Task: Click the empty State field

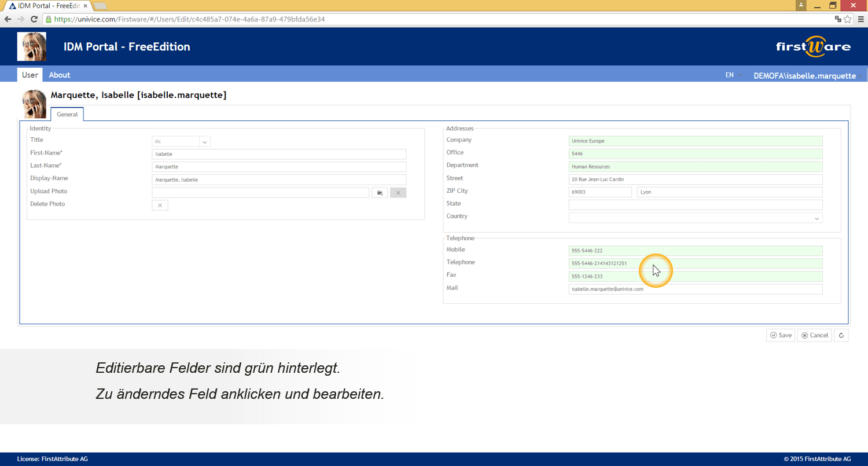Action: [x=696, y=205]
